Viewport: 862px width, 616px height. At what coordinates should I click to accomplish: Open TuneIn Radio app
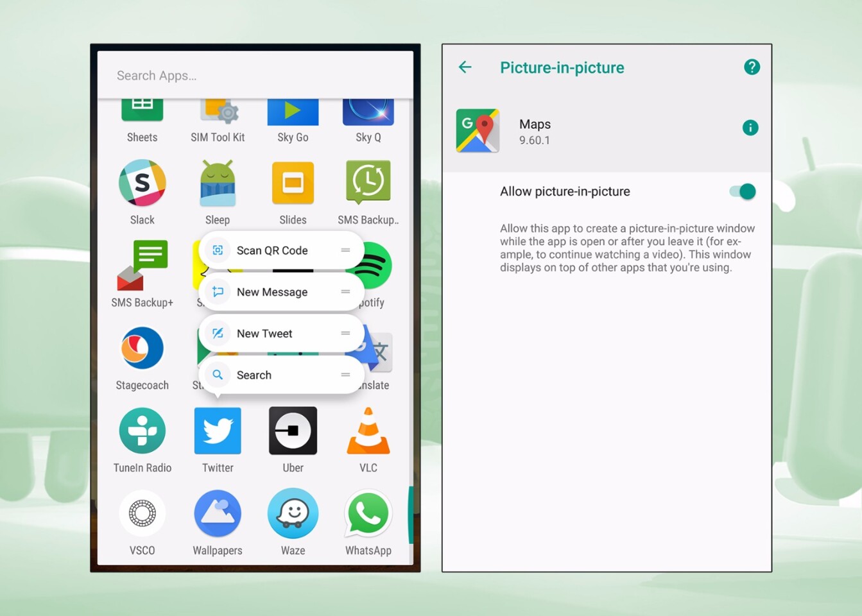[142, 431]
